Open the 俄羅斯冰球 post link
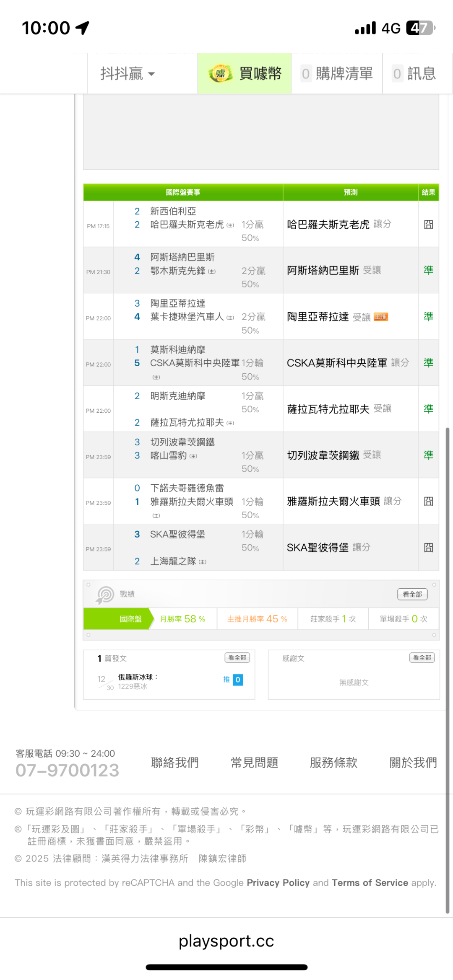The image size is (453, 980). pyautogui.click(x=138, y=677)
